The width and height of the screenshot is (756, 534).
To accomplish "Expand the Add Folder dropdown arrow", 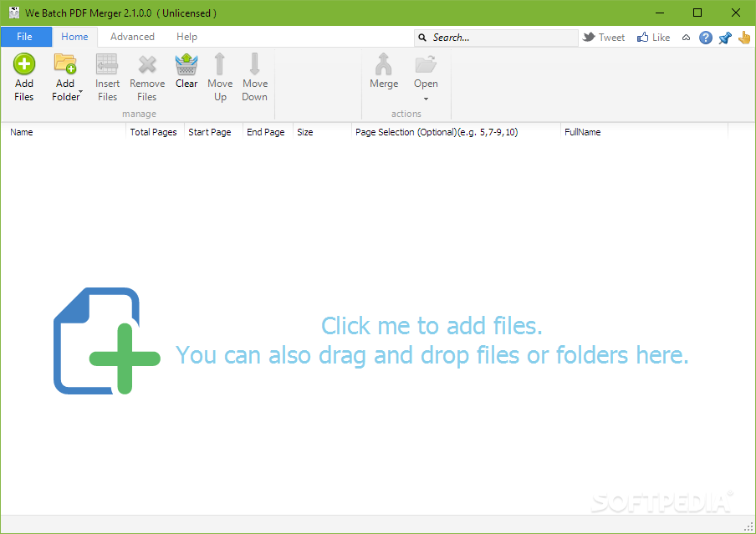I will [80, 92].
